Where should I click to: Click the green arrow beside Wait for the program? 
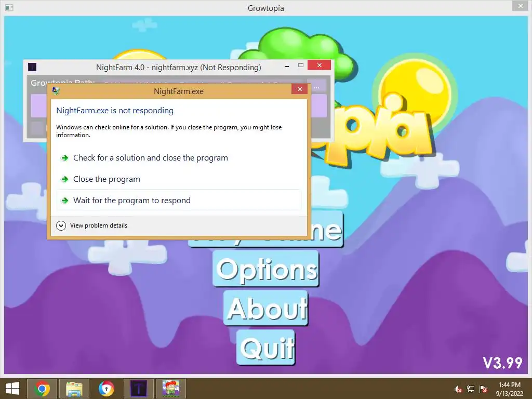(x=64, y=201)
